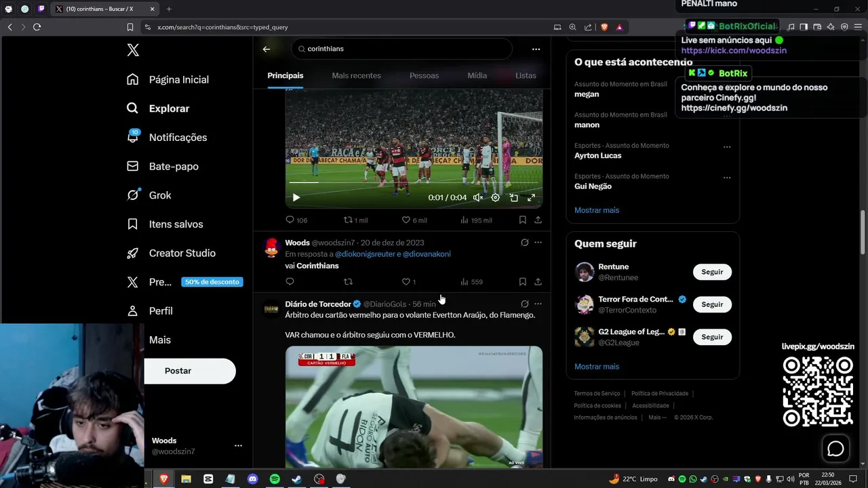
Task: Open Itens salvos bookmarks
Action: click(165, 224)
